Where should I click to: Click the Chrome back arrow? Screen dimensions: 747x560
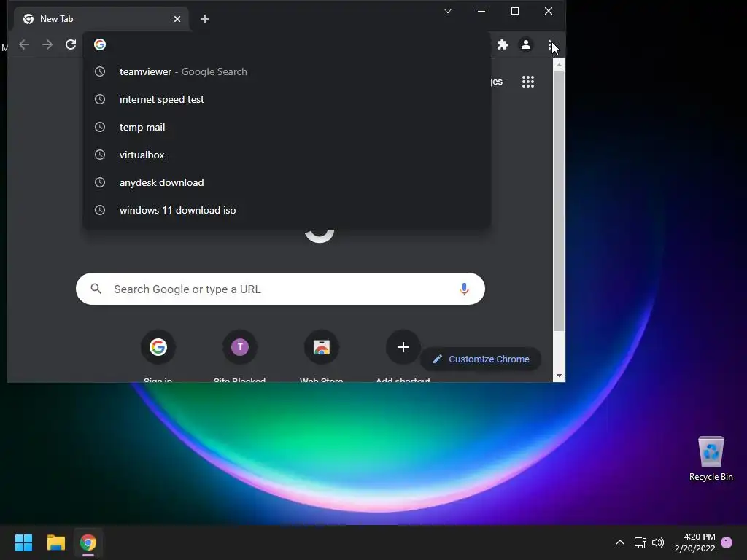(24, 44)
